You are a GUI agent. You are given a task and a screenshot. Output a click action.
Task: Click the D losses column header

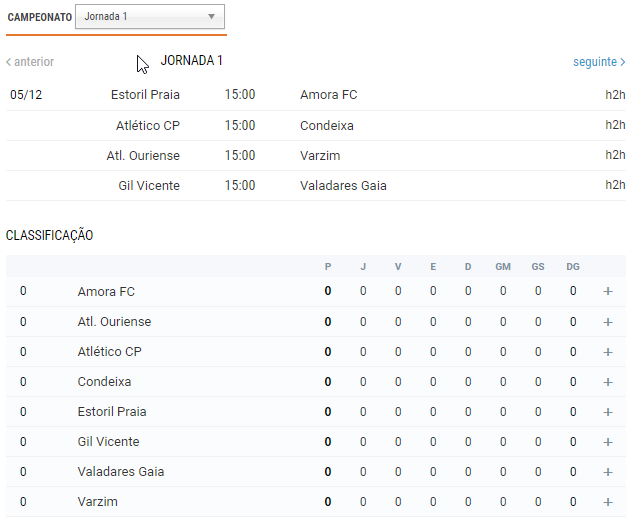click(468, 267)
